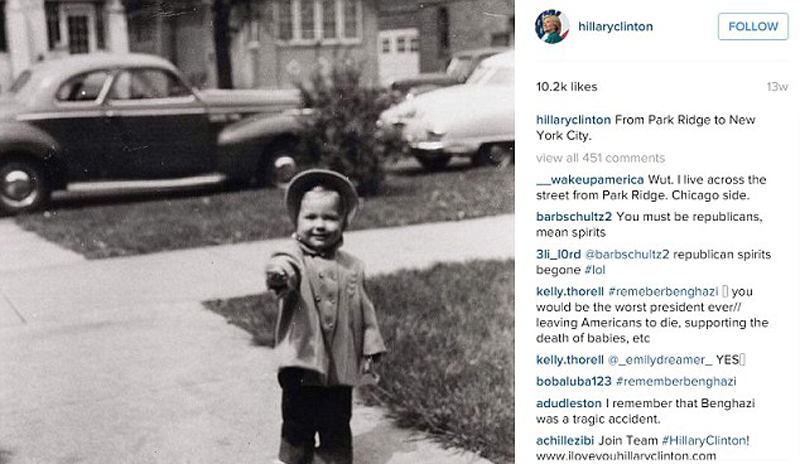Click the hillaryclinton profile avatar

(x=552, y=26)
